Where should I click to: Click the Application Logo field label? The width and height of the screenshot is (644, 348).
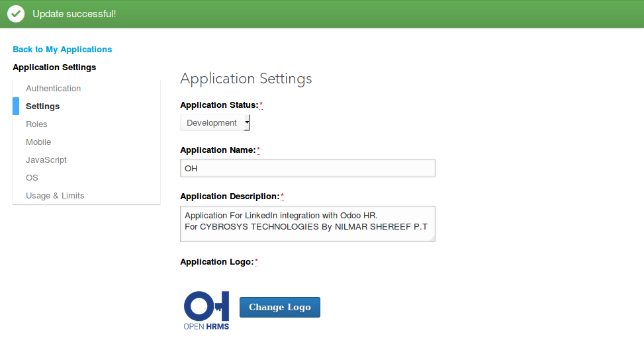[x=216, y=262]
